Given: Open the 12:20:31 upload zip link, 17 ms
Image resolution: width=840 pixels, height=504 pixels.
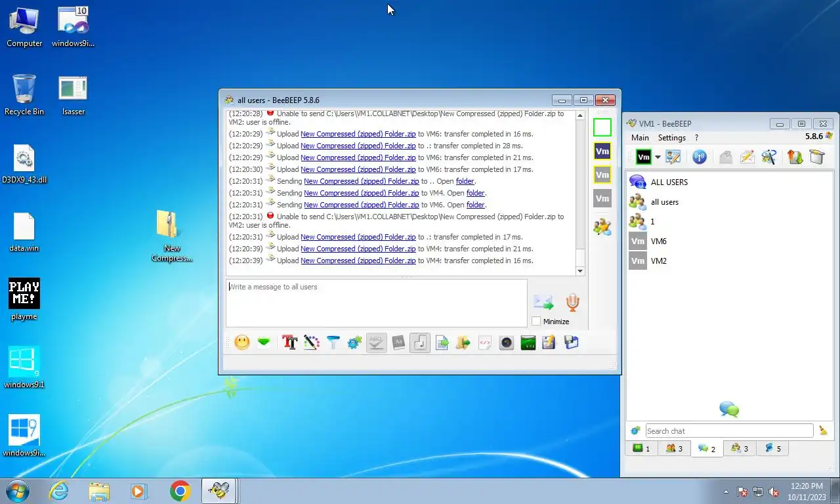Looking at the screenshot, I should pyautogui.click(x=358, y=237).
